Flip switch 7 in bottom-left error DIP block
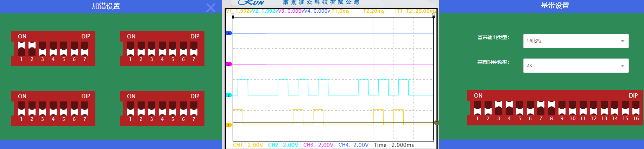Viewport: 644px width, 149px height. [85, 108]
